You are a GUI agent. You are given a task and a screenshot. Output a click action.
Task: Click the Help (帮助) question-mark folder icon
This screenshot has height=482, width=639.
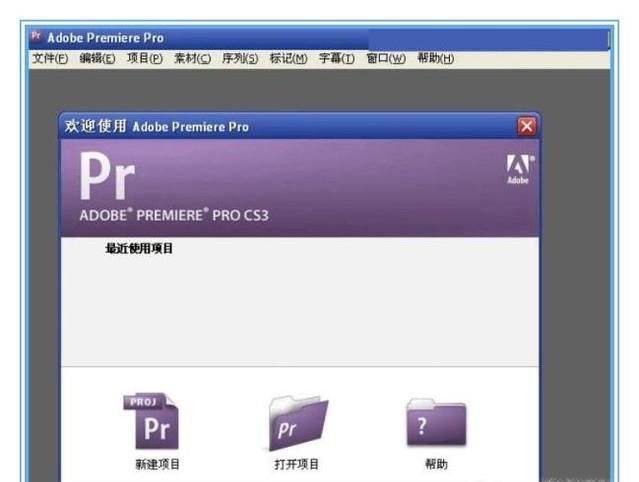coord(436,422)
